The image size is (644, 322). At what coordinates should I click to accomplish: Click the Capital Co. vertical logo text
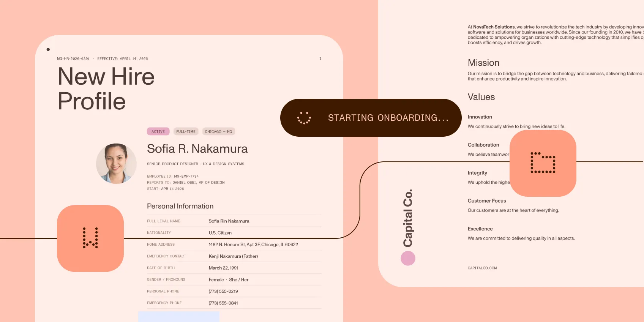(x=408, y=218)
